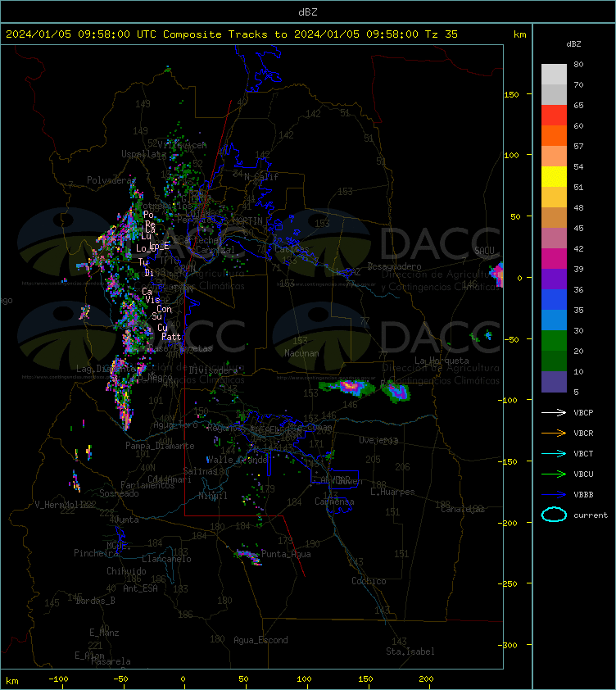Click the storm echo next to Punta_Agua
The image size is (616, 690).
[248, 556]
